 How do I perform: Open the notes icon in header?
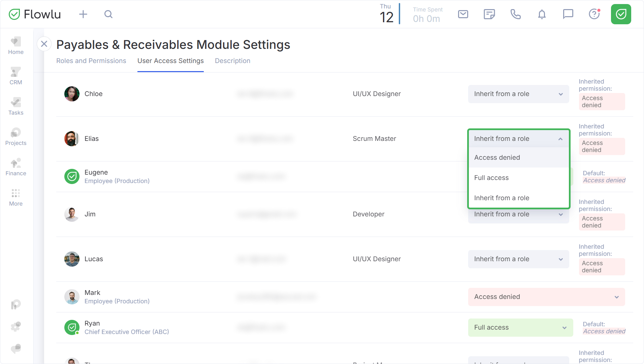point(489,14)
